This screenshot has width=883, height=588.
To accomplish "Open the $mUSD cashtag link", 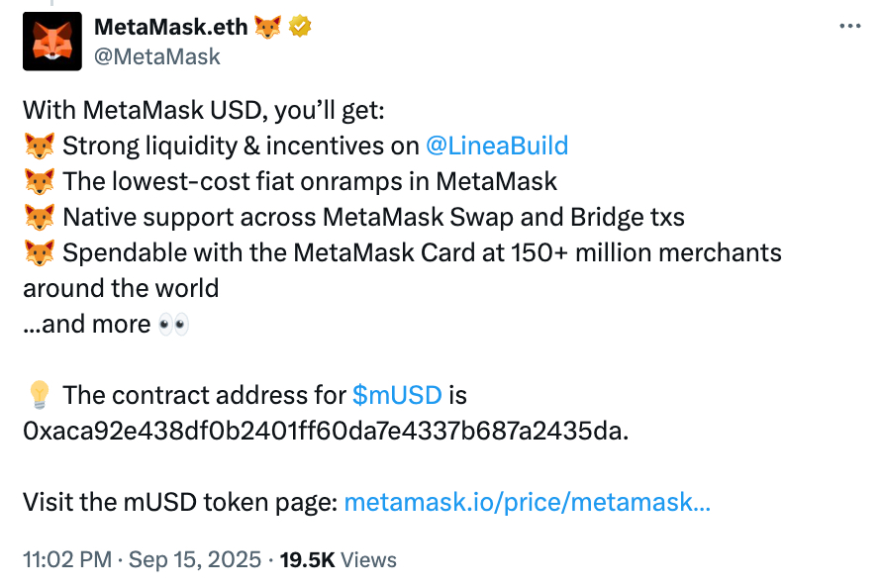I will click(397, 395).
